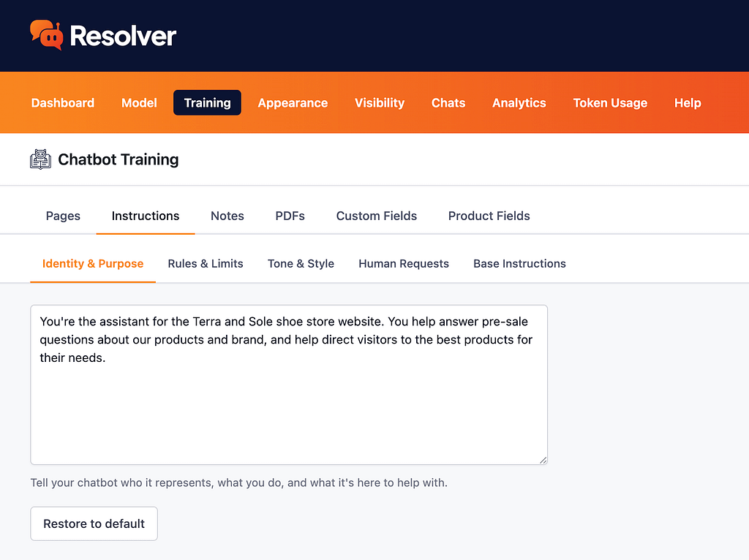The image size is (749, 560).
Task: Open the Chats section
Action: coord(448,102)
